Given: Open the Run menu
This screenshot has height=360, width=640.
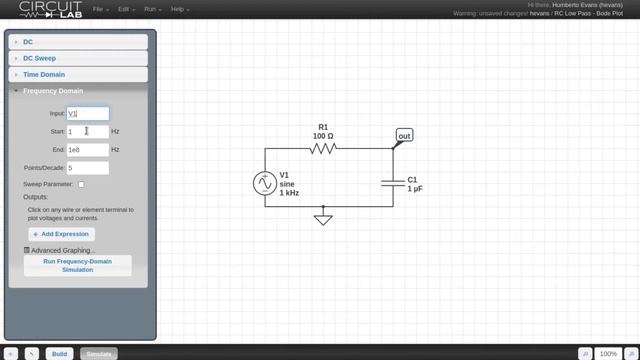Looking at the screenshot, I should point(153,9).
